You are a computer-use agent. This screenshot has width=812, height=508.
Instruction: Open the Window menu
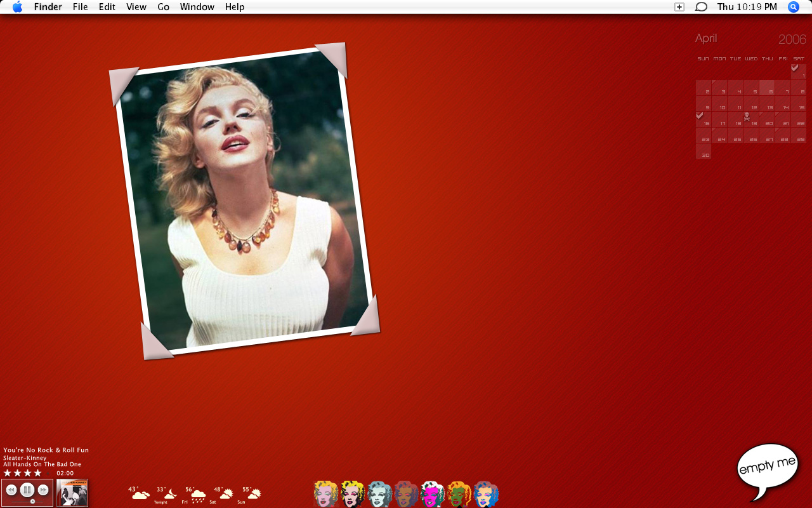[x=197, y=7]
